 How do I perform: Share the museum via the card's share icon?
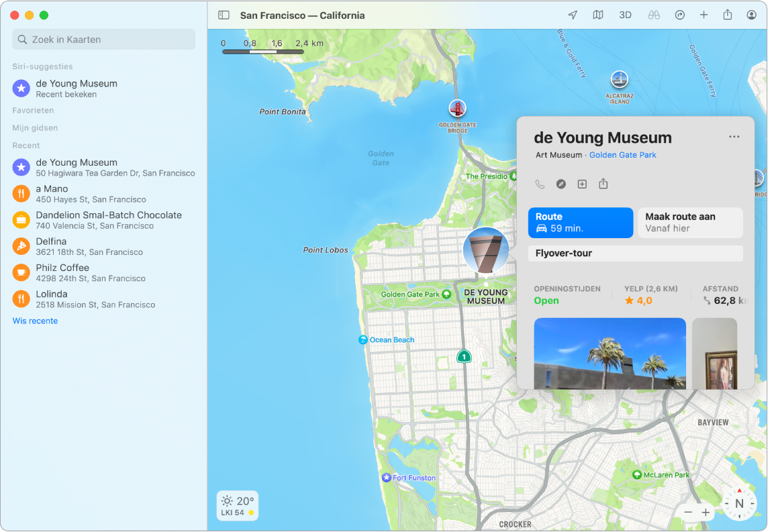tap(603, 184)
